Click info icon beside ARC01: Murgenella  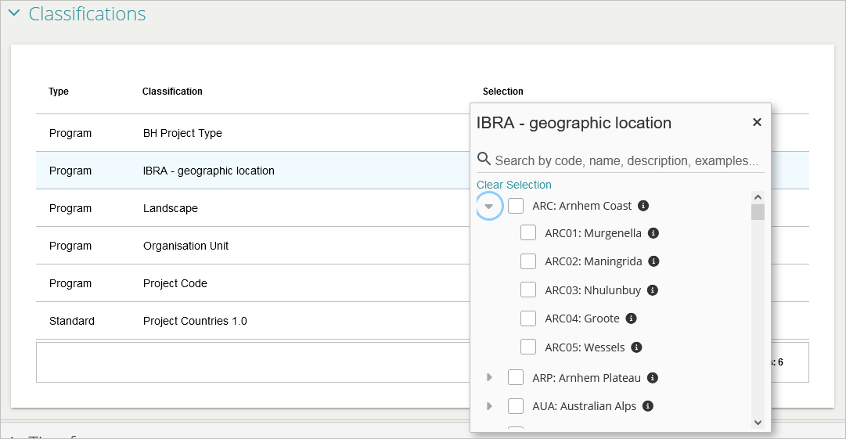[652, 233]
